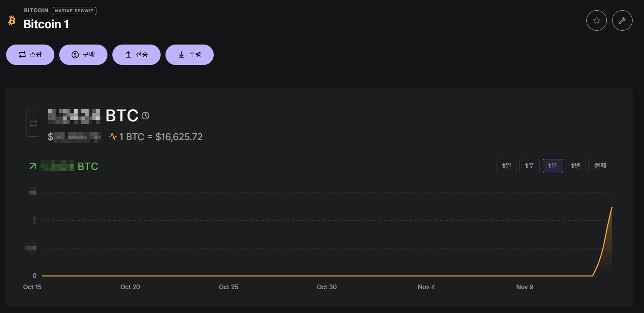Viewport: 644px width, 313px height.
Task: Click the BITCOIN currency label
Action: click(36, 10)
